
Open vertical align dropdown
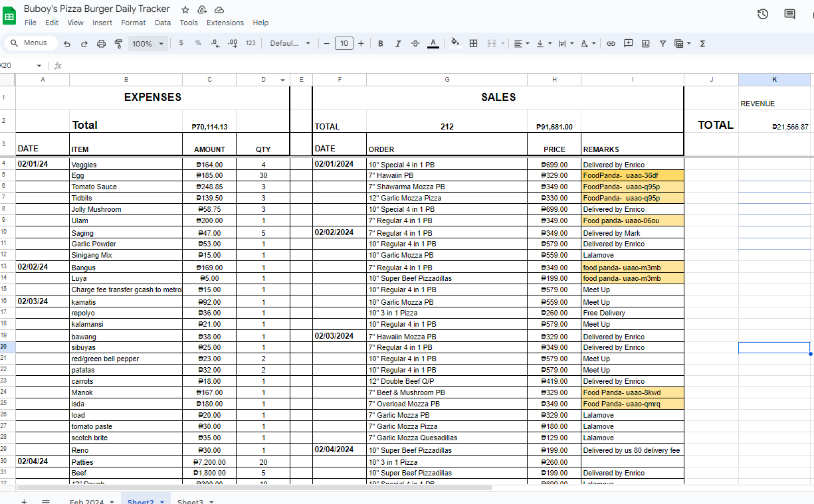click(544, 44)
